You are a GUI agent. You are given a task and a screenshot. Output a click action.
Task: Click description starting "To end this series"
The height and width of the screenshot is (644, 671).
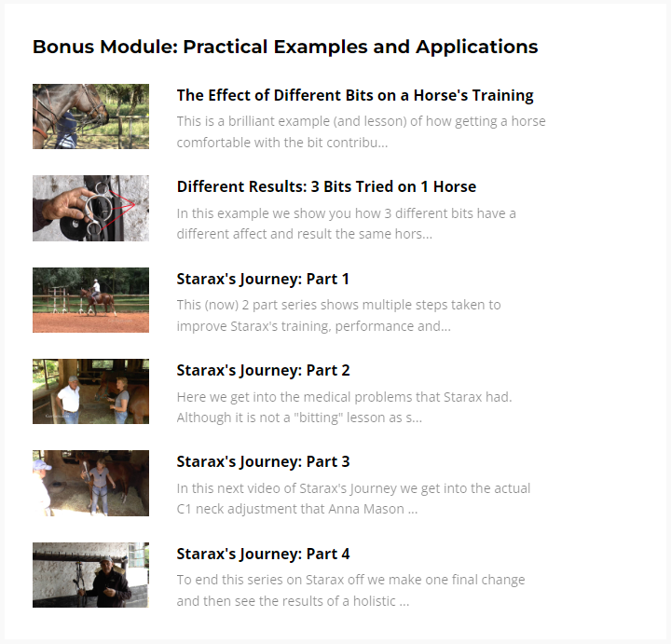tap(350, 580)
